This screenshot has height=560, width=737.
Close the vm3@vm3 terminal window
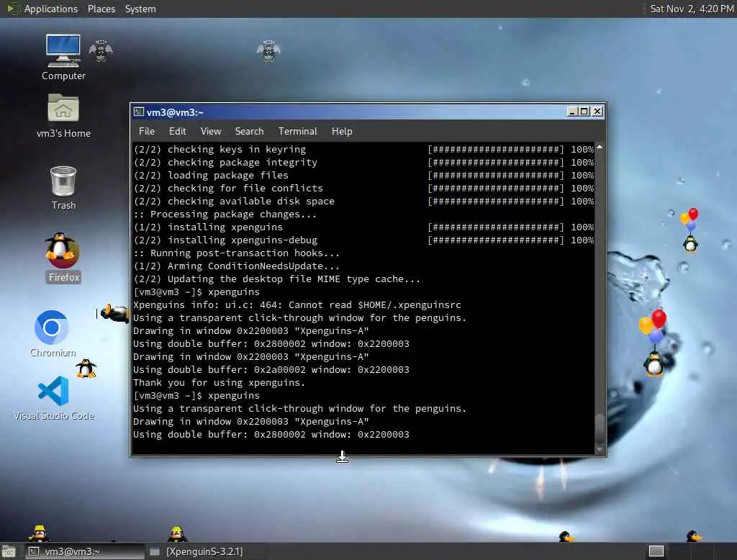(597, 112)
